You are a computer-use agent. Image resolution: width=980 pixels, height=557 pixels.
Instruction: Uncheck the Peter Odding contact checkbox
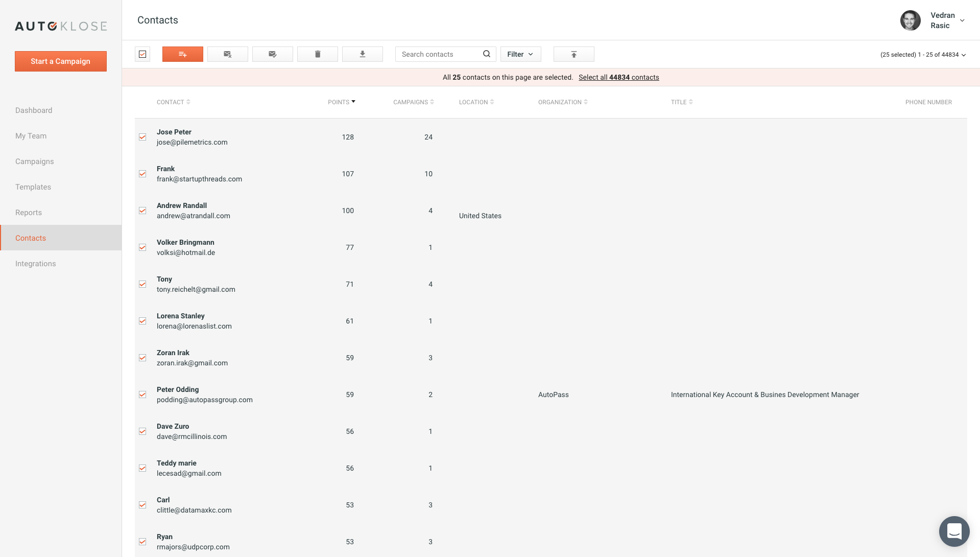pos(142,394)
